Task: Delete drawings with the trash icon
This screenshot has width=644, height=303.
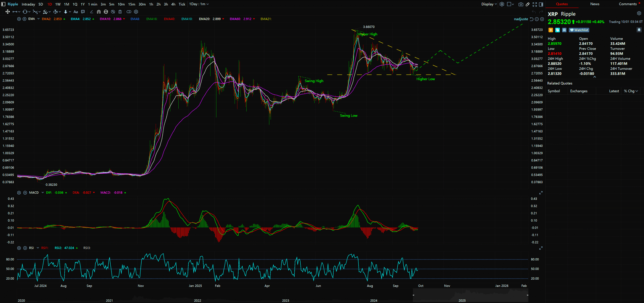Action: pos(120,12)
